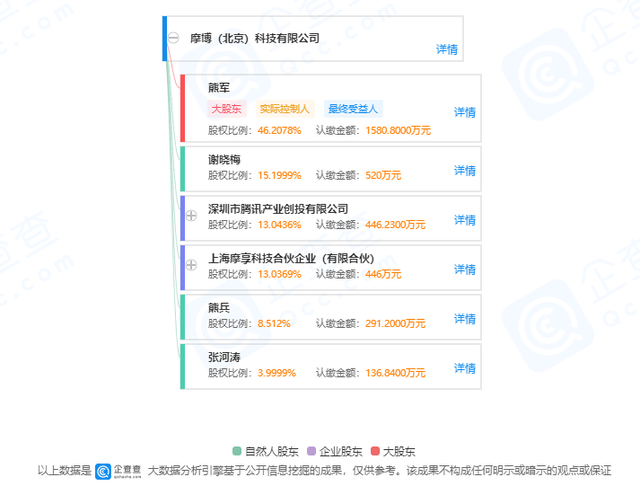The height and width of the screenshot is (486, 640).
Task: Click the 最终受益人 tag under 熊军
Action: 353,109
